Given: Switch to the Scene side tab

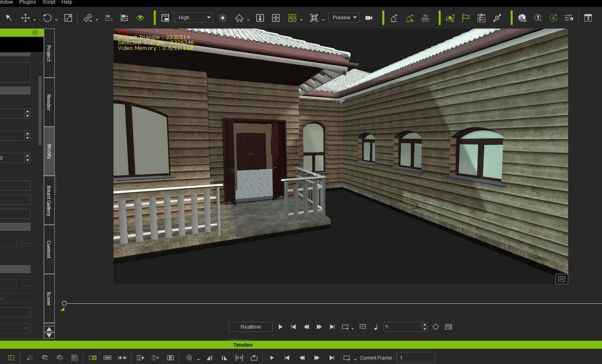Looking at the screenshot, I should point(49,298).
